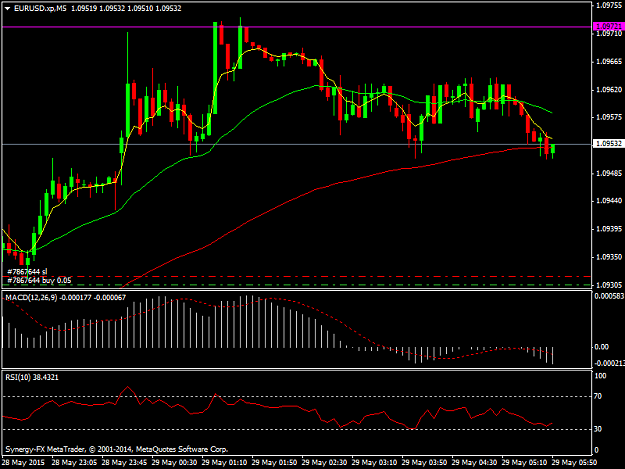Click RSI level 30 scale label

click(x=598, y=429)
